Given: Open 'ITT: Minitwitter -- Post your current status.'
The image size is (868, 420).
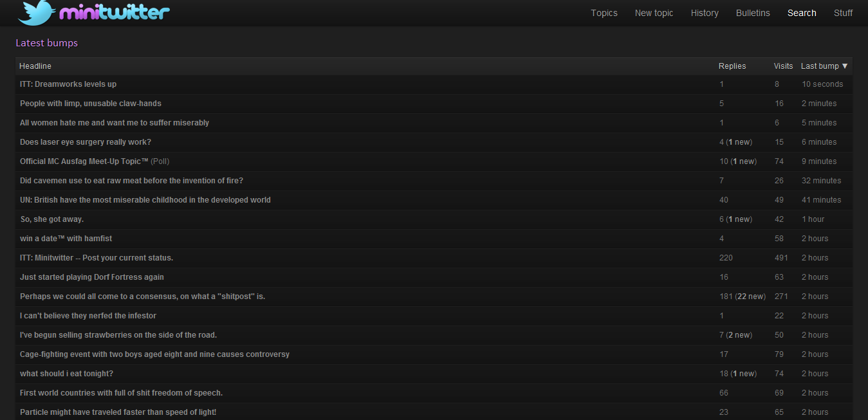Looking at the screenshot, I should tap(97, 258).
